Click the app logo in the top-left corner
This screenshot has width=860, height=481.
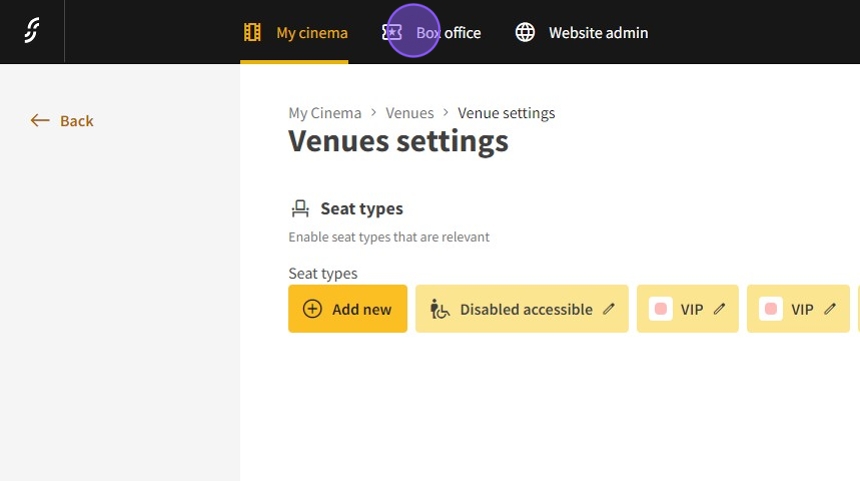click(x=32, y=32)
